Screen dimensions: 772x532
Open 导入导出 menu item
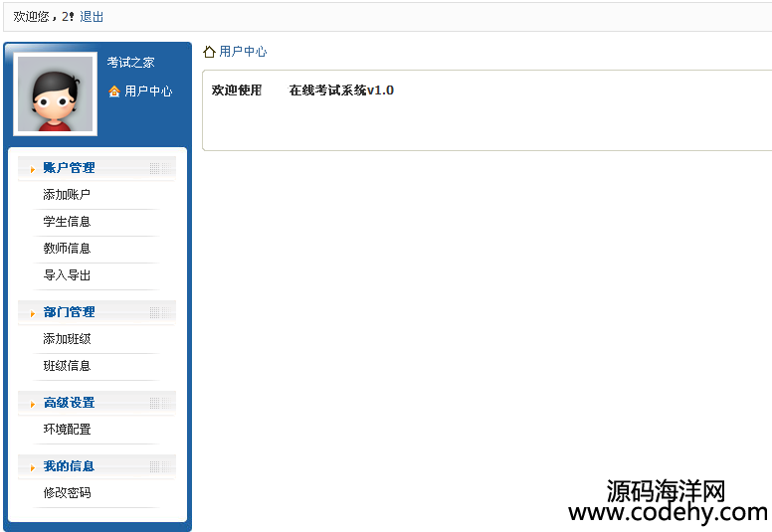67,275
